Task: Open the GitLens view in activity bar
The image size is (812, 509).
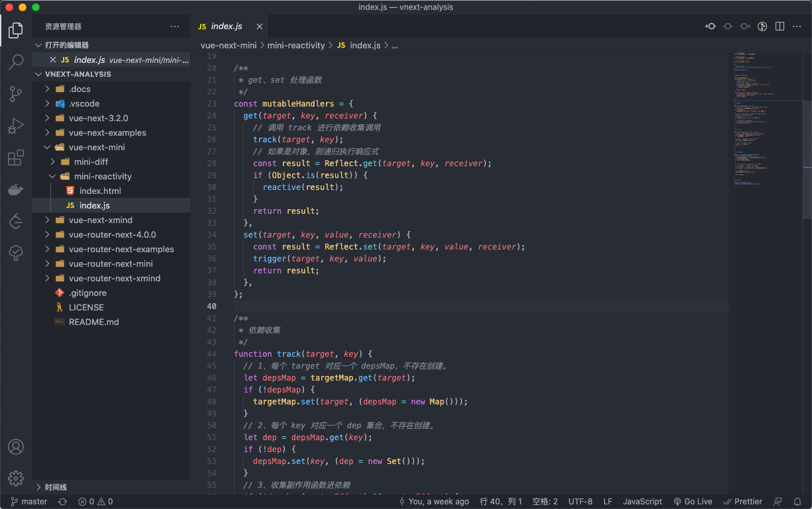Action: tap(16, 222)
